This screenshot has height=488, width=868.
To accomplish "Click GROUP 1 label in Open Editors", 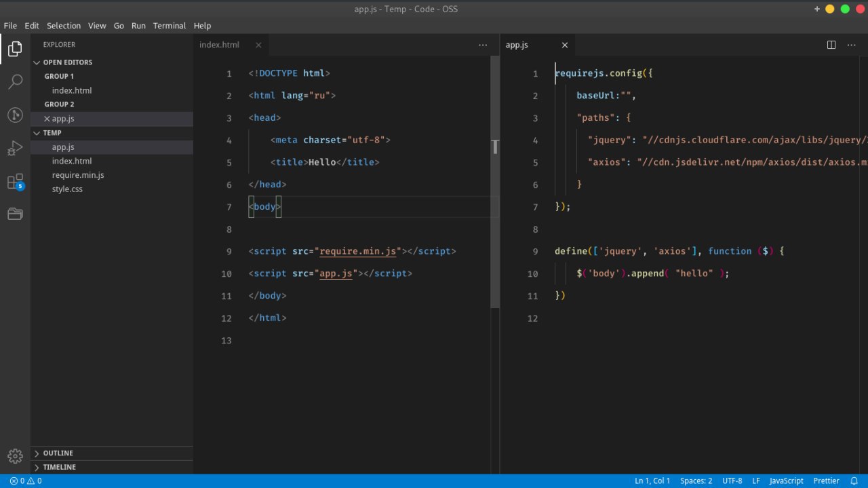I will 59,77.
